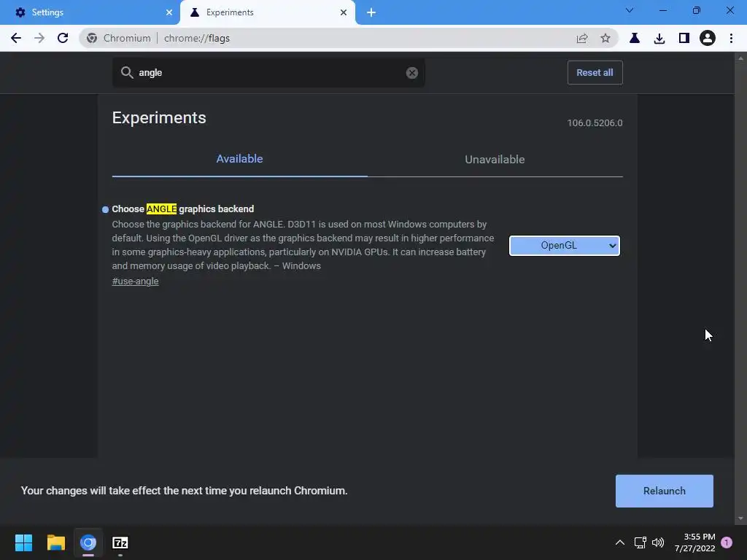The image size is (747, 560).
Task: Show hidden system tray icons
Action: [620, 542]
